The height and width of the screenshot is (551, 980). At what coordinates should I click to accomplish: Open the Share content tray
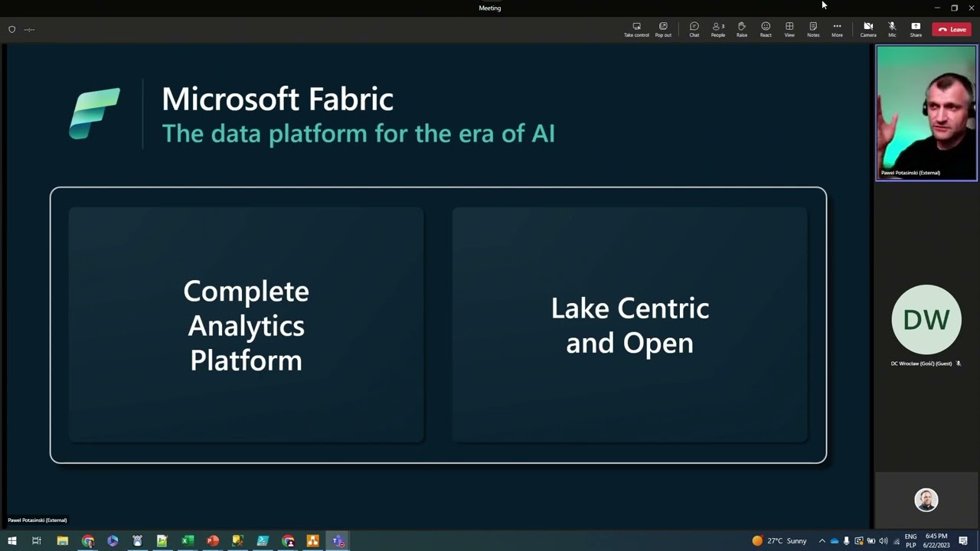pos(916,29)
